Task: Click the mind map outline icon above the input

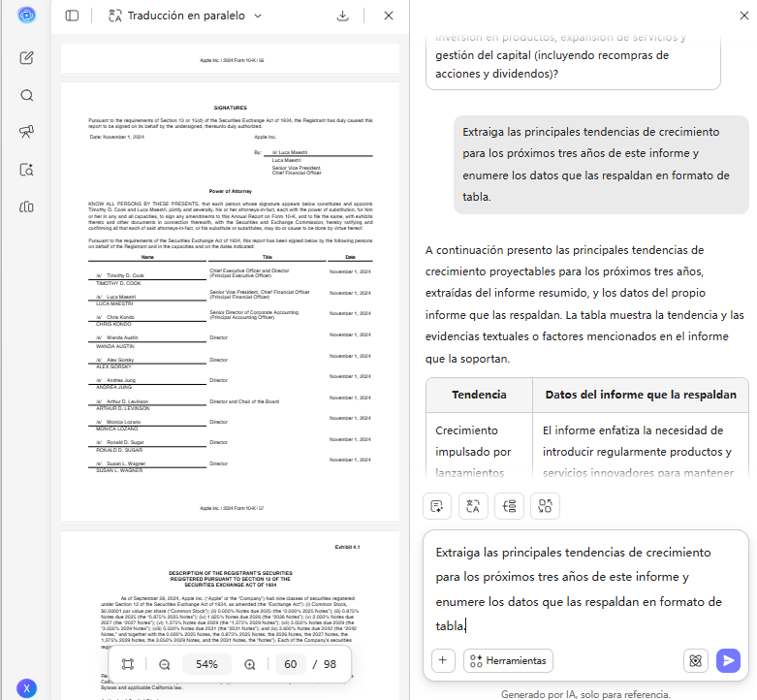Action: [509, 506]
